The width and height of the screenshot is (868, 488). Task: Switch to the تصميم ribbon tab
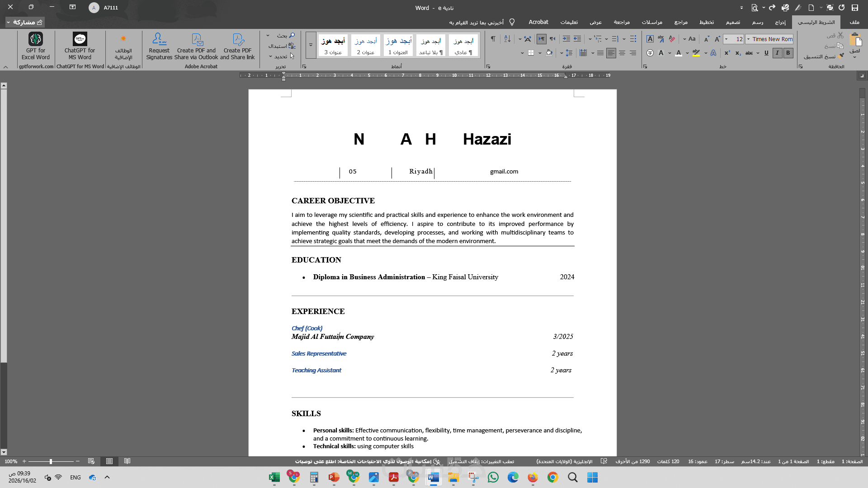coord(733,22)
